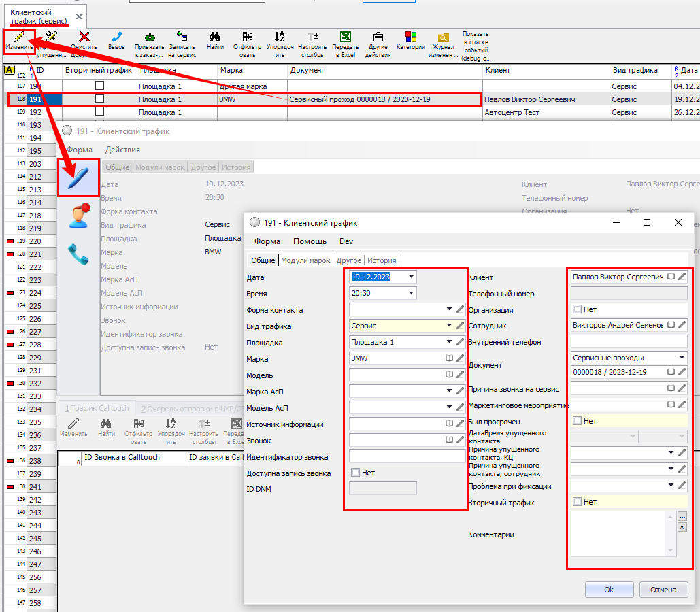Toggle Доступна запись звонка checkbox
700x612 pixels.
355,473
